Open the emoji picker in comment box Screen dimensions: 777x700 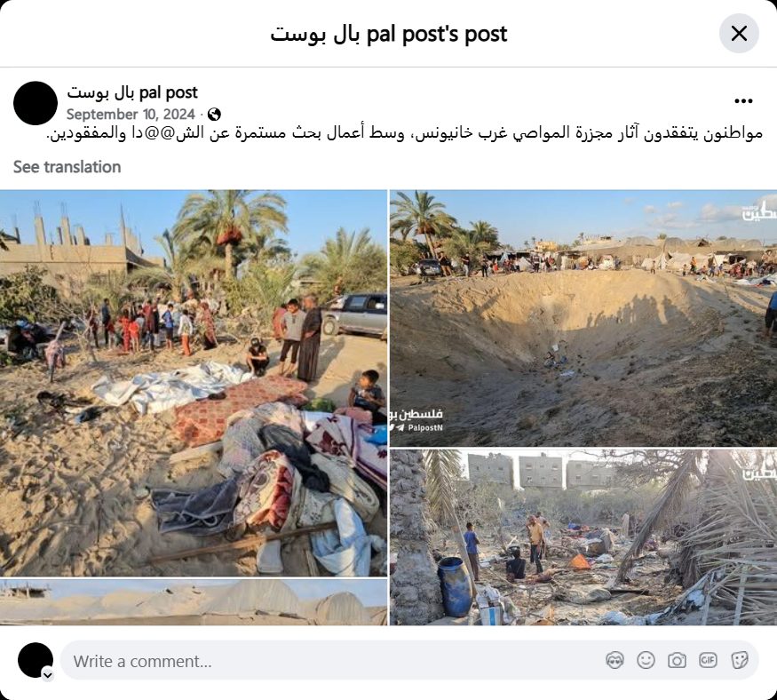pyautogui.click(x=646, y=660)
